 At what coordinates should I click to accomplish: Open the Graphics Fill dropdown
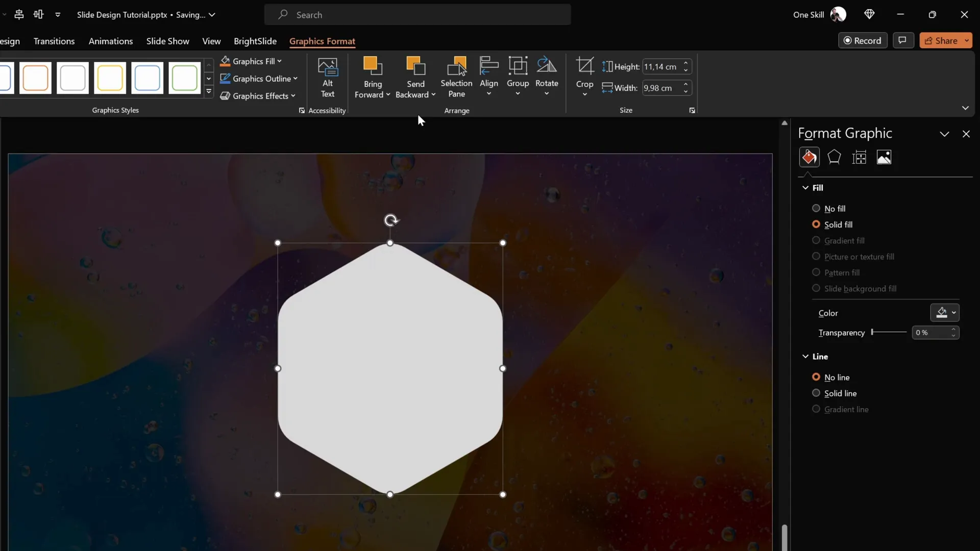[x=253, y=61]
